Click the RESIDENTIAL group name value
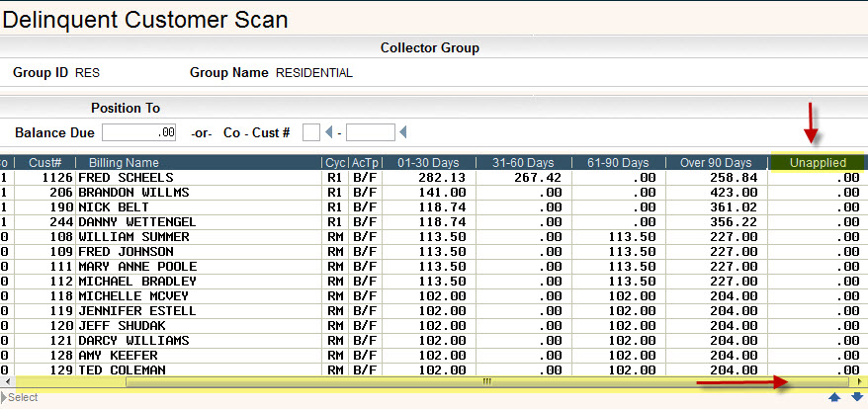Screen dimensions: 868x409 (313, 73)
